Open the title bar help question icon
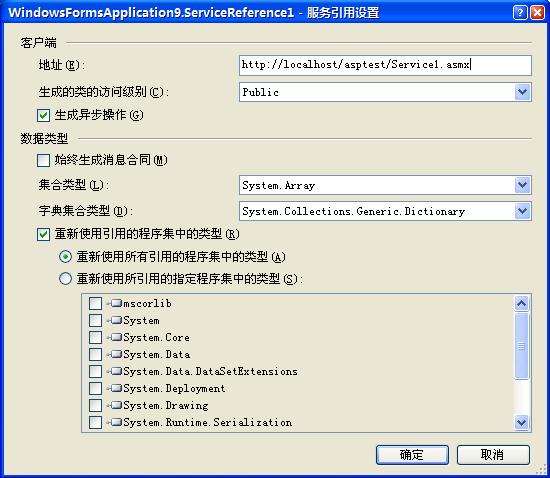Image resolution: width=550 pixels, height=478 pixels. click(x=520, y=13)
